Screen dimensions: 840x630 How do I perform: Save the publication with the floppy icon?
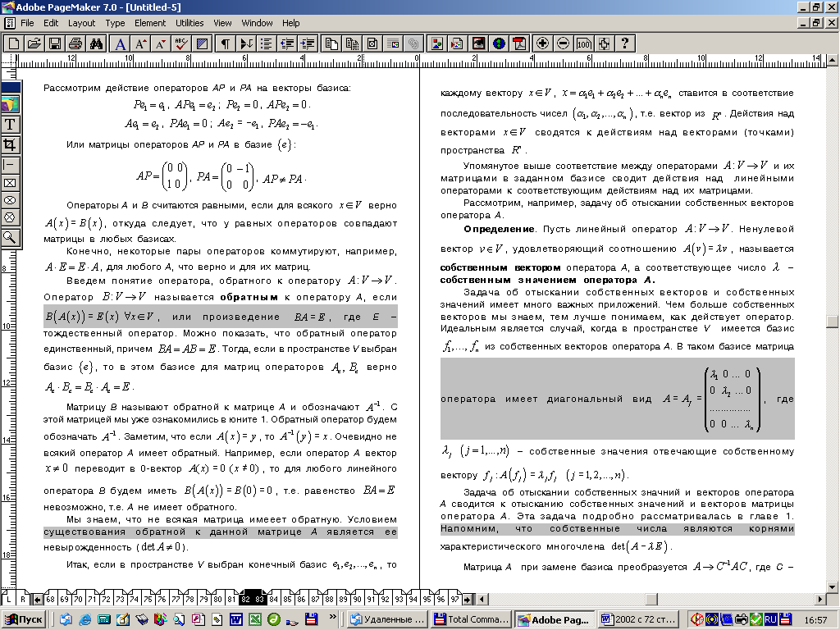pos(55,43)
